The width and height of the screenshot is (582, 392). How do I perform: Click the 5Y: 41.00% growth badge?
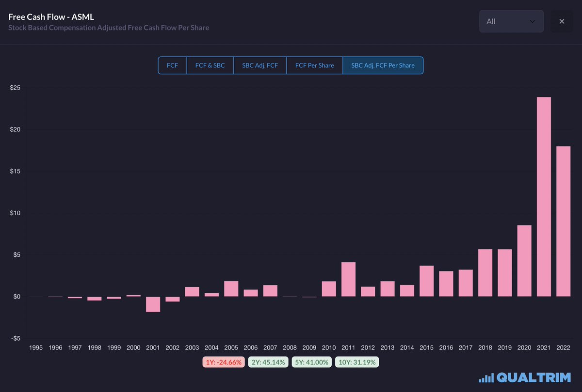click(x=311, y=362)
